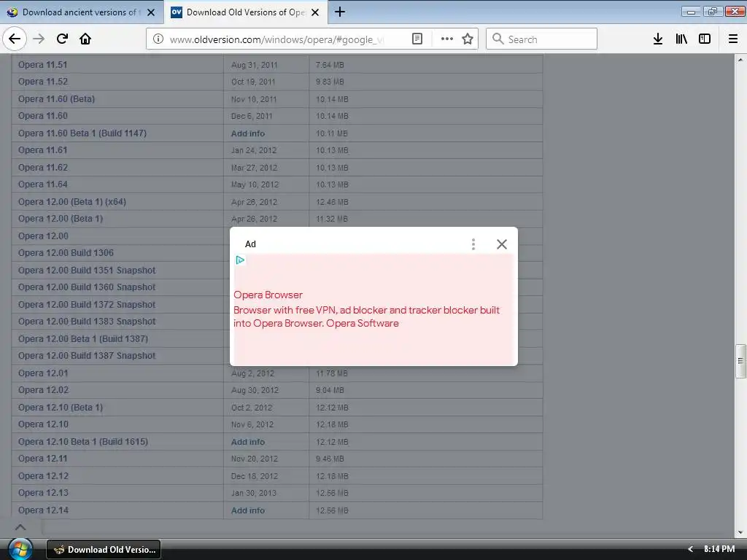Open ad options three-dot menu
The width and height of the screenshot is (747, 560).
tap(473, 244)
